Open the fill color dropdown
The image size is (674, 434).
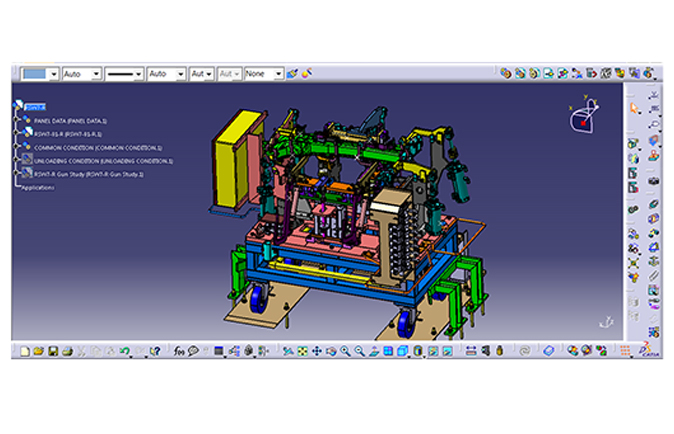54,74
